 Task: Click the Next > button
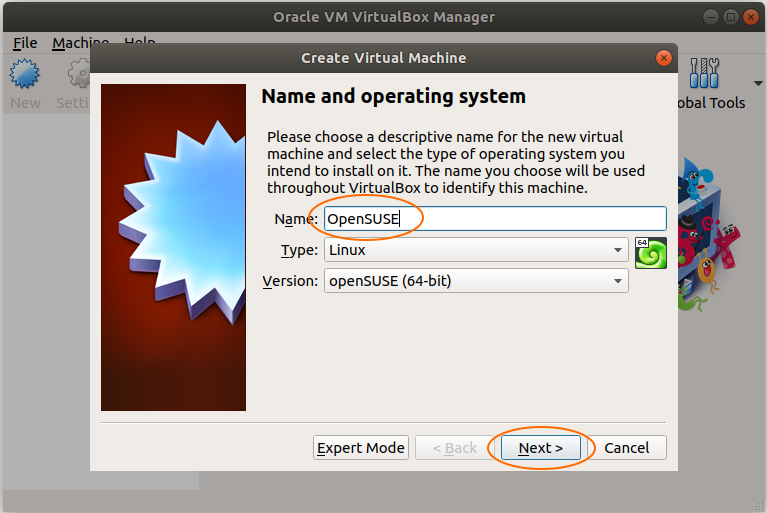(541, 448)
